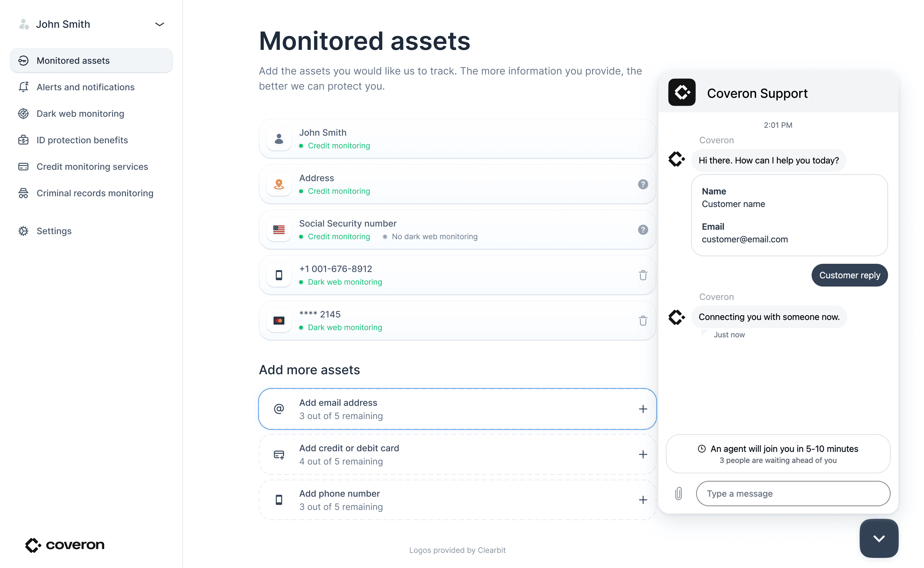Navigate to Credit monitoring services
This screenshot has width=924, height=568.
click(92, 166)
